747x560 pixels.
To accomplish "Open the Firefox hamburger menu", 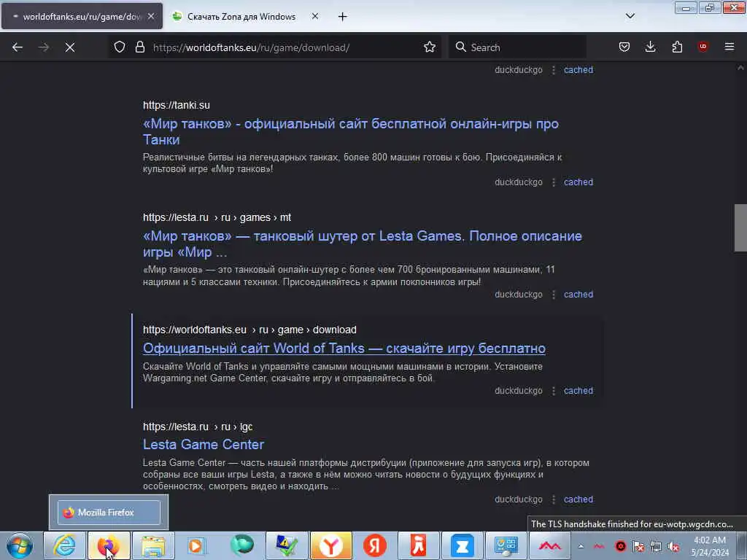I will click(729, 47).
